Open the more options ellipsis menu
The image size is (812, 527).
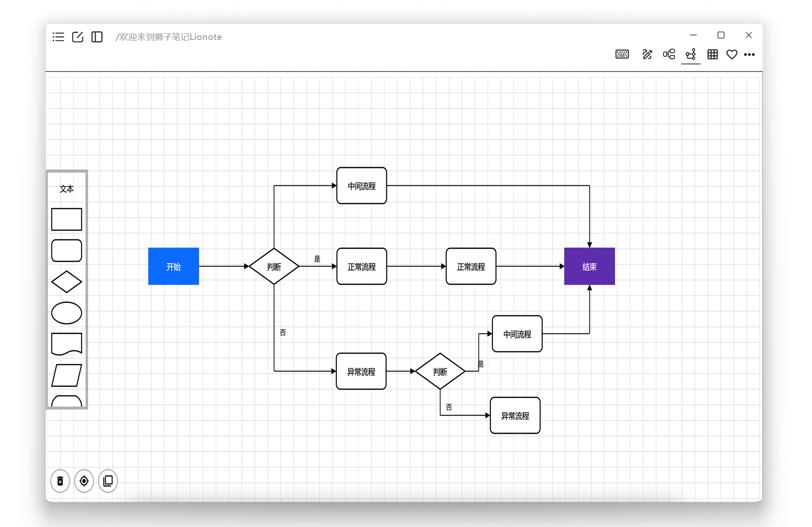pyautogui.click(x=749, y=55)
